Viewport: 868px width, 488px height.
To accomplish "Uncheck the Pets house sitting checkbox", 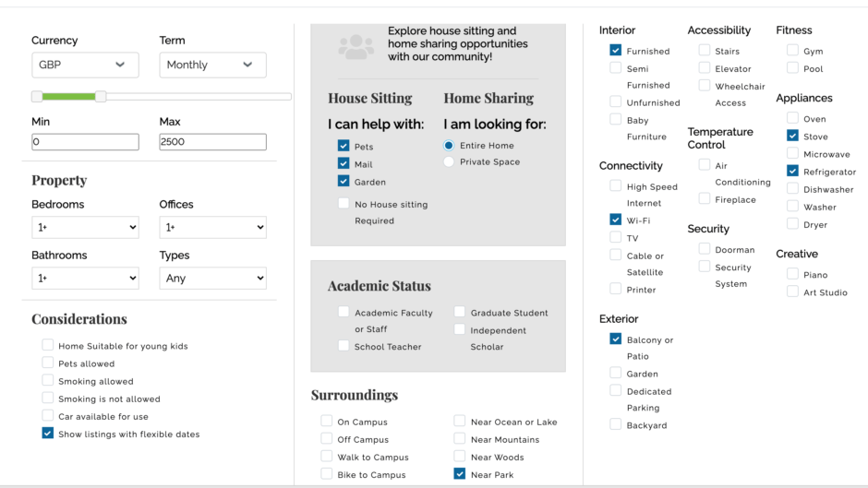I will [x=344, y=146].
